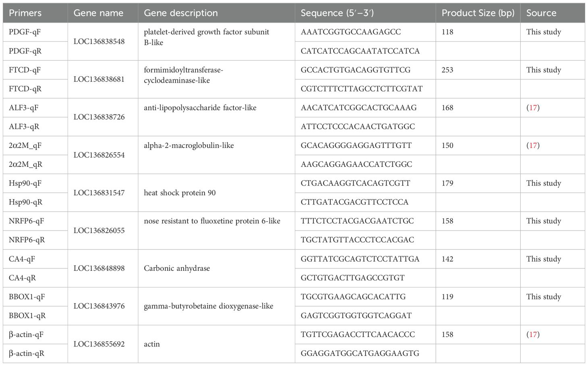Select the Carbonic anhydrase description cell
Viewport: 588px width, 366px height.
216,268
